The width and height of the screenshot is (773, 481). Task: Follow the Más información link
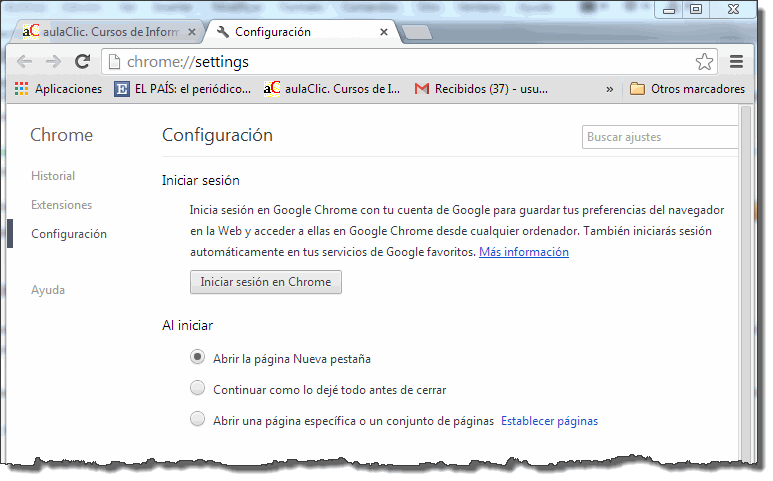tap(524, 252)
